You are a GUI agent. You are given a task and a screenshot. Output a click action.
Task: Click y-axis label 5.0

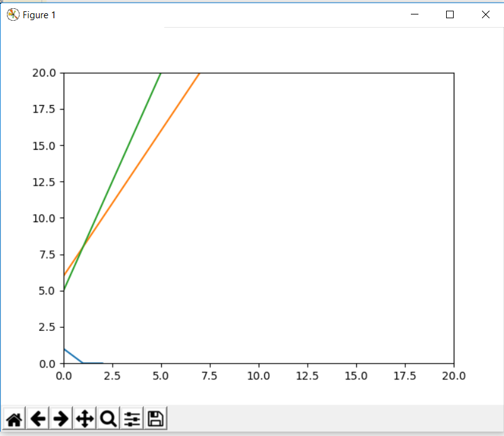47,291
